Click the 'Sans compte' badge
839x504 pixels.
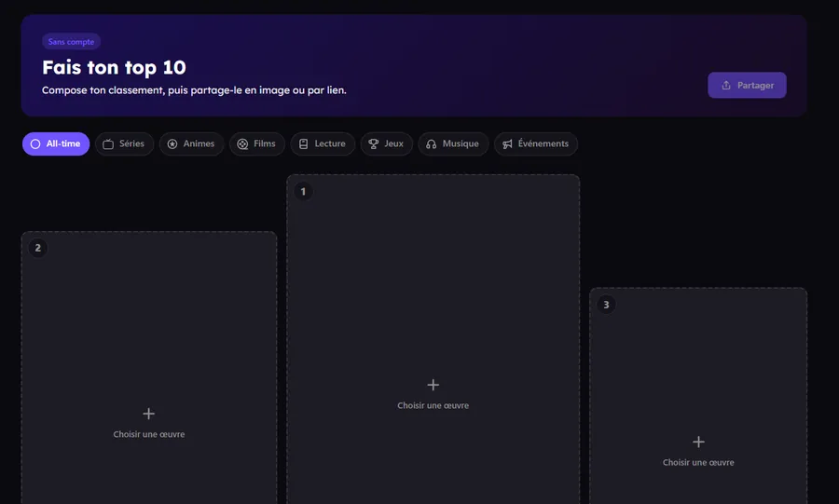tap(71, 42)
